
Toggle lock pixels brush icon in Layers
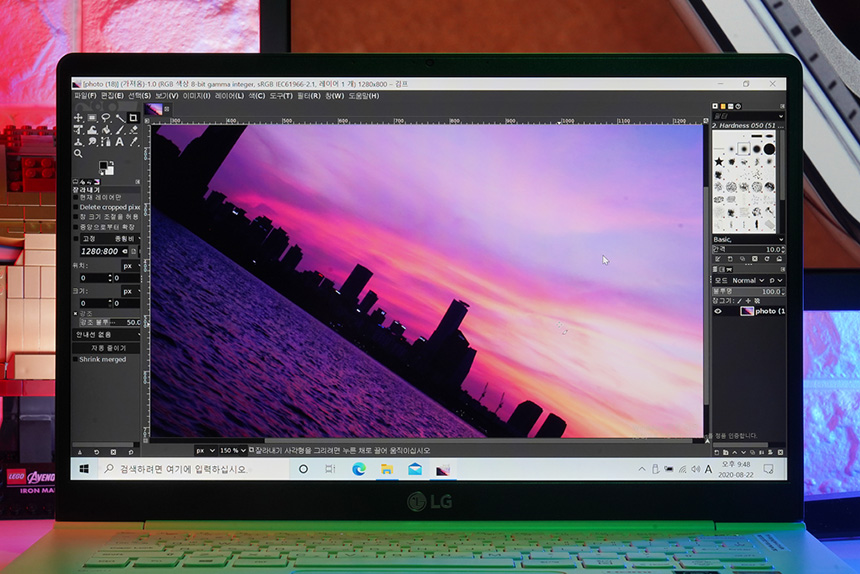[x=739, y=301]
